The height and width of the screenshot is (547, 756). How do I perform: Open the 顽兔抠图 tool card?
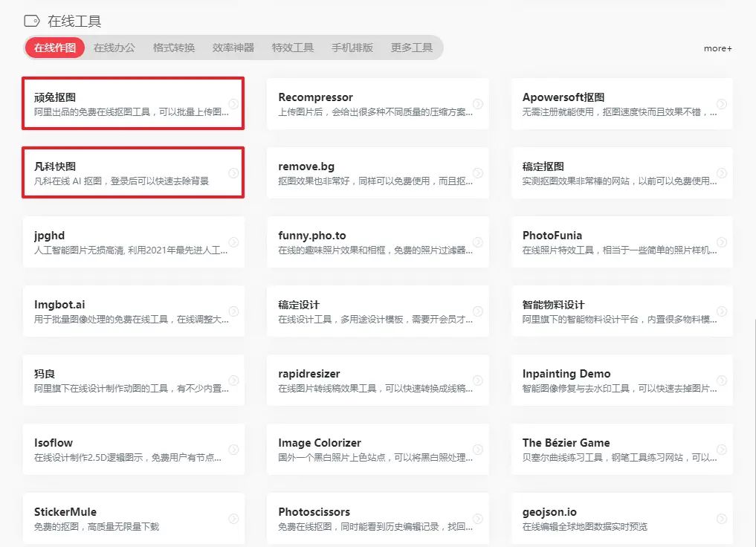[x=112, y=103]
